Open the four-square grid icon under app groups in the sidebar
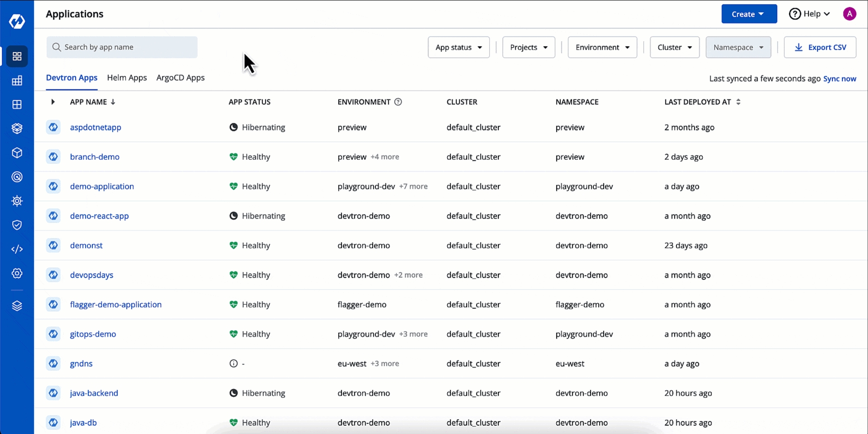The width and height of the screenshot is (868, 434). tap(17, 105)
